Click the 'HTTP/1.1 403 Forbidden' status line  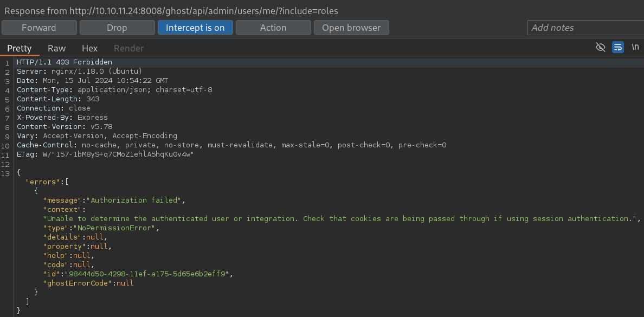pyautogui.click(x=65, y=62)
